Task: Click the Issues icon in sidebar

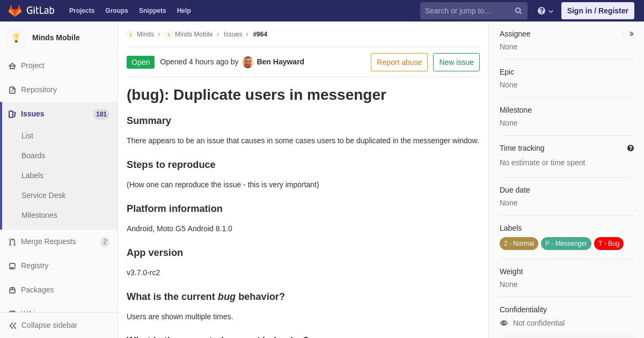Action: pyautogui.click(x=12, y=114)
